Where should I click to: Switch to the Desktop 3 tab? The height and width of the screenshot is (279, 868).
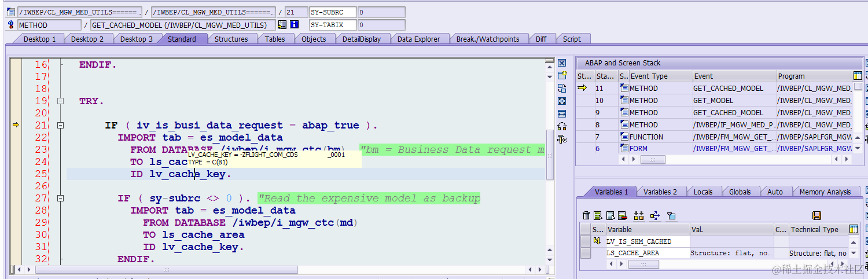tap(137, 39)
